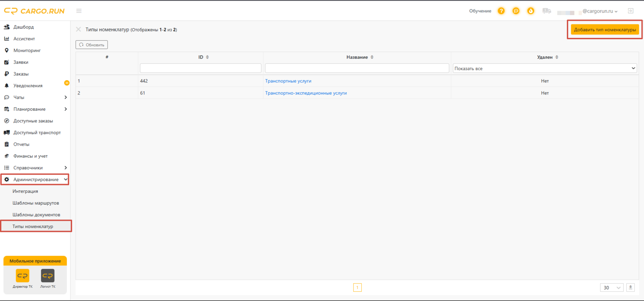Go to Мониторинг menu item

[x=27, y=50]
